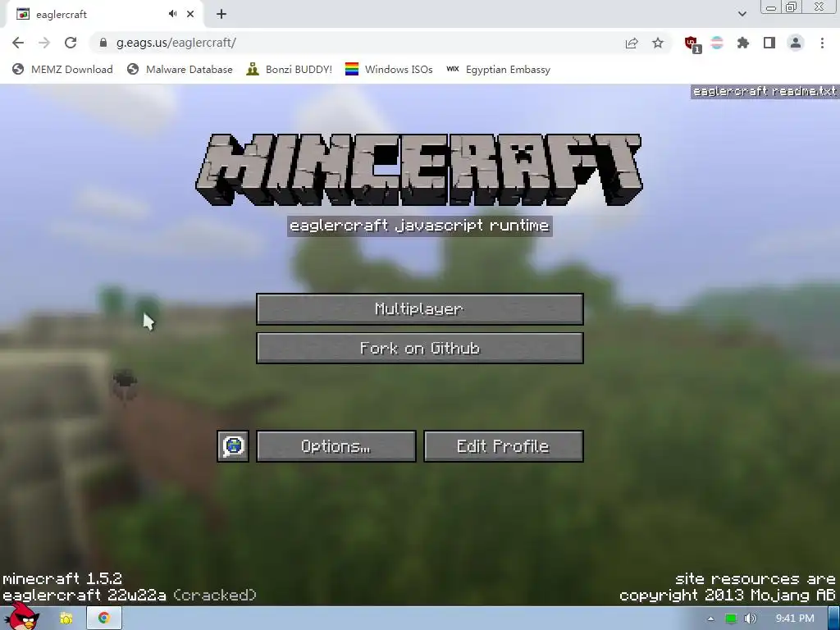The height and width of the screenshot is (630, 840).
Task: Select the Chrome taskbar icon
Action: tap(104, 619)
